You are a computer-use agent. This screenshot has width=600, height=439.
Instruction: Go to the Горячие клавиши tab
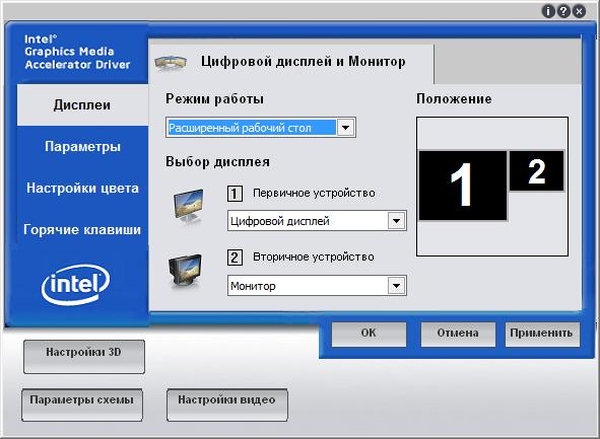click(x=82, y=229)
